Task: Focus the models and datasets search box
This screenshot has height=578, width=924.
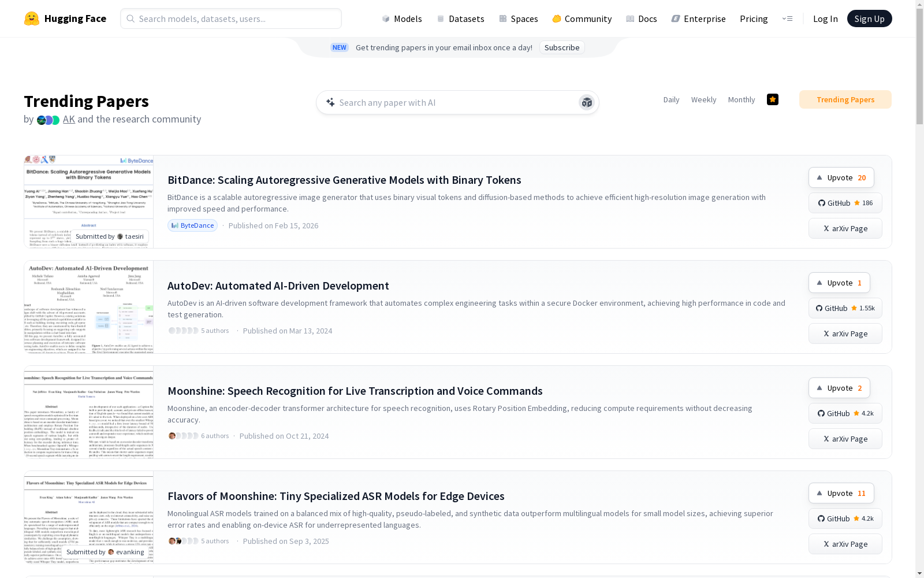Action: point(231,18)
